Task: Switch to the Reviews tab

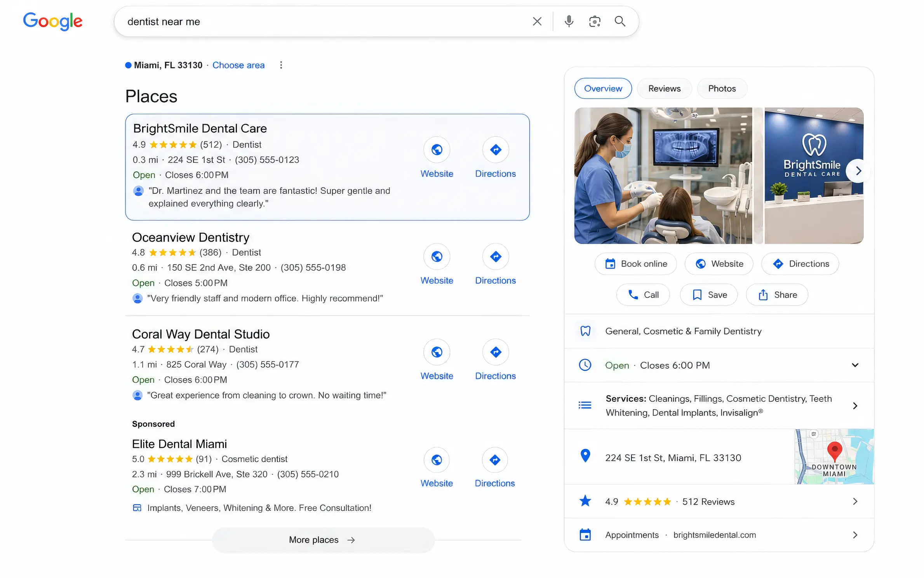Action: click(x=664, y=89)
